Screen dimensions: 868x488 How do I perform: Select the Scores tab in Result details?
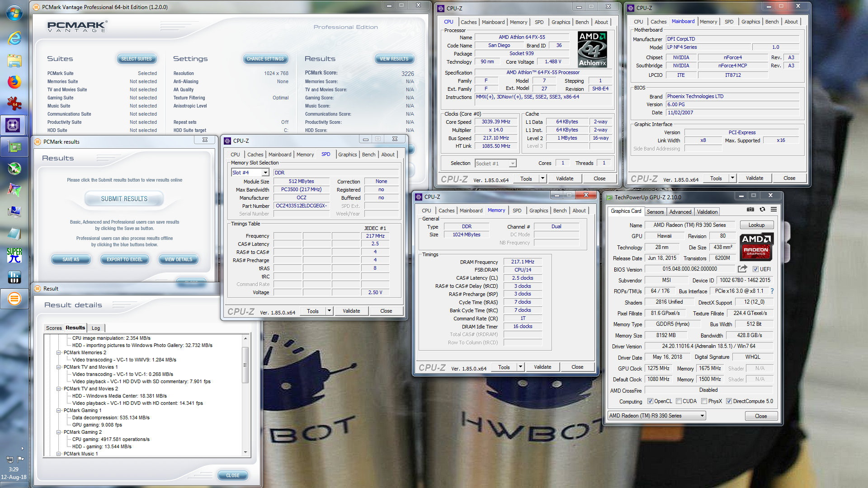pyautogui.click(x=54, y=328)
